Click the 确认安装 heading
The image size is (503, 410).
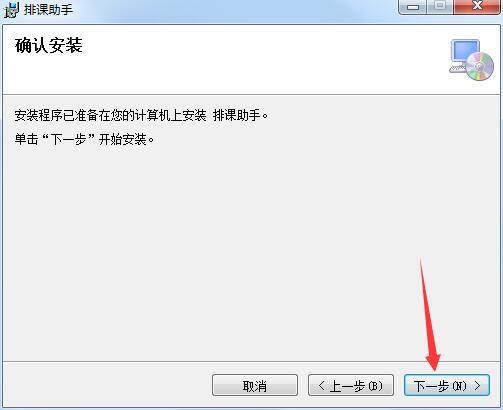[x=49, y=45]
